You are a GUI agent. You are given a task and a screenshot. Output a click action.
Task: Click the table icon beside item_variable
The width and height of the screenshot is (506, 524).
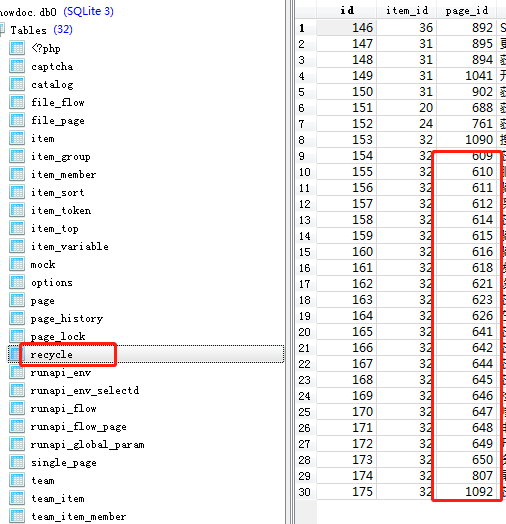pyautogui.click(x=17, y=246)
